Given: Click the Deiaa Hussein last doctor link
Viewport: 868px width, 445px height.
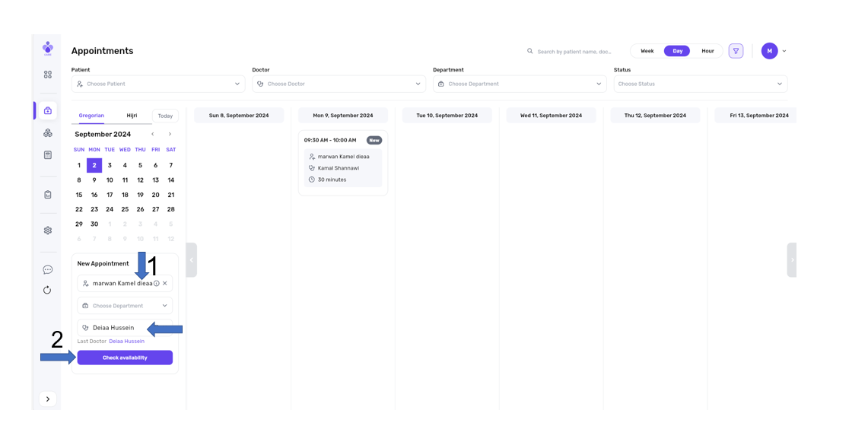Looking at the screenshot, I should (x=126, y=342).
